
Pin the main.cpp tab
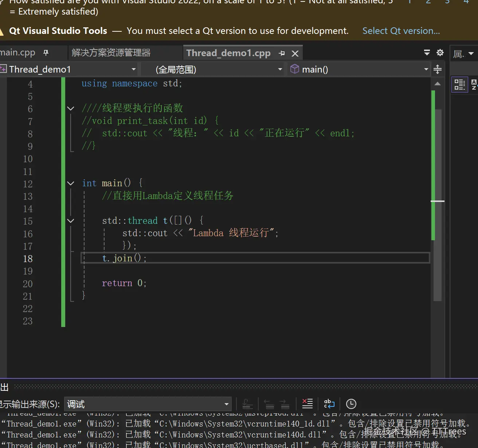46,53
